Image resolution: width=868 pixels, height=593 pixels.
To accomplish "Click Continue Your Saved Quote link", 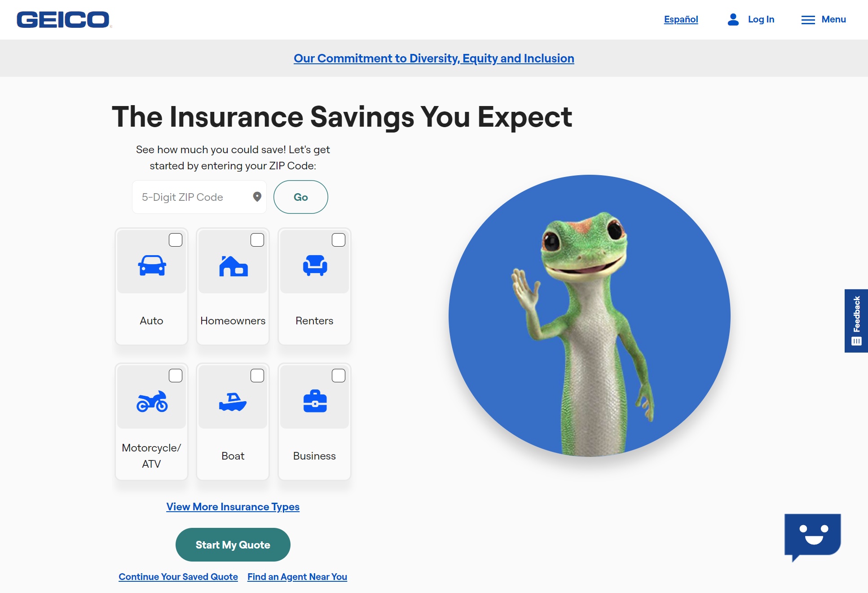I will [178, 576].
